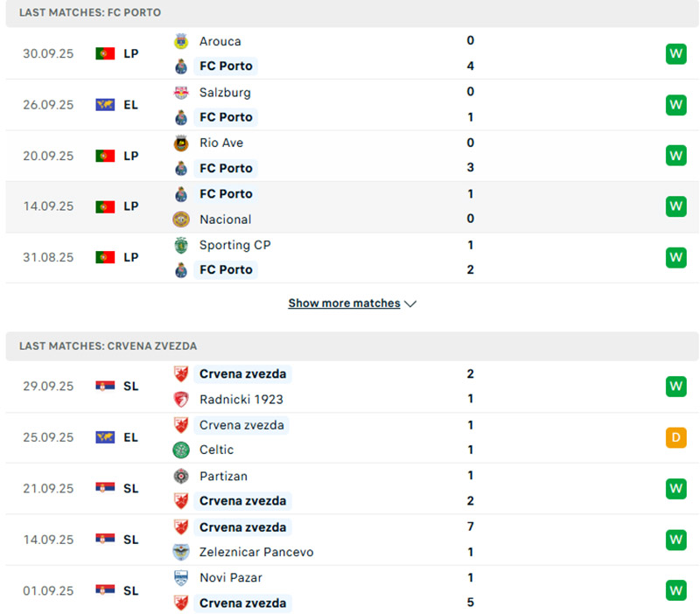Click the Nacional club crest
The width and height of the screenshot is (700, 614).
[181, 220]
